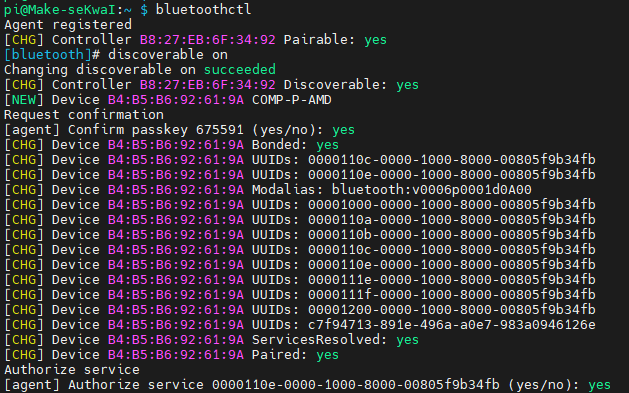Viewport: 629px width, 393px height.
Task: Click 'yes' after ServicesResolved
Action: (408, 340)
